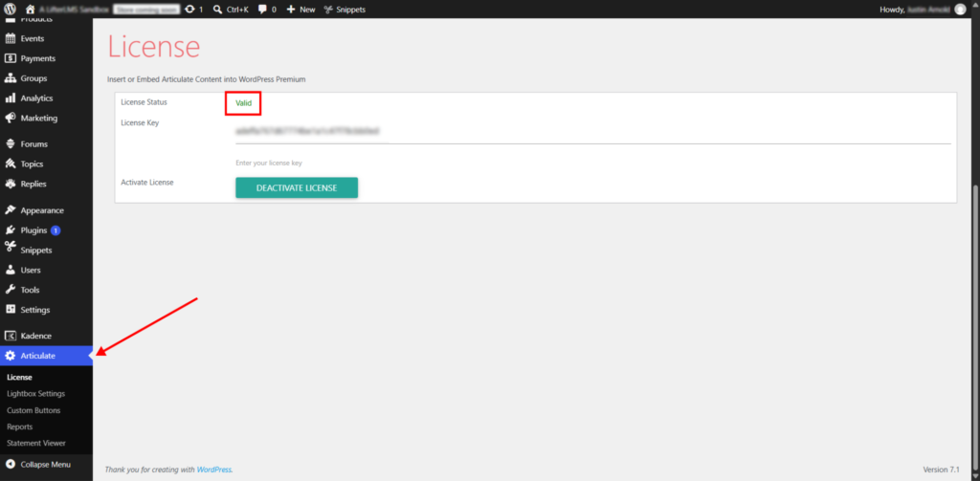Image resolution: width=980 pixels, height=481 pixels.
Task: Click the License Key input field
Action: [x=592, y=132]
